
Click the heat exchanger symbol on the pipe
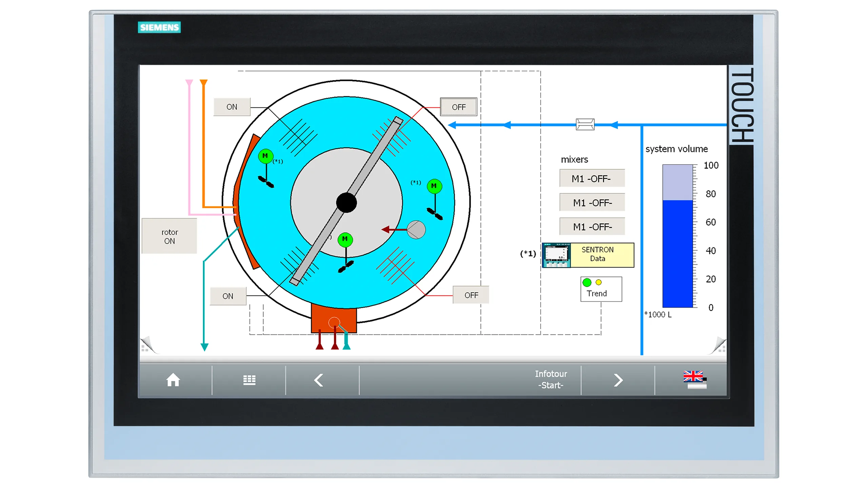click(x=585, y=124)
